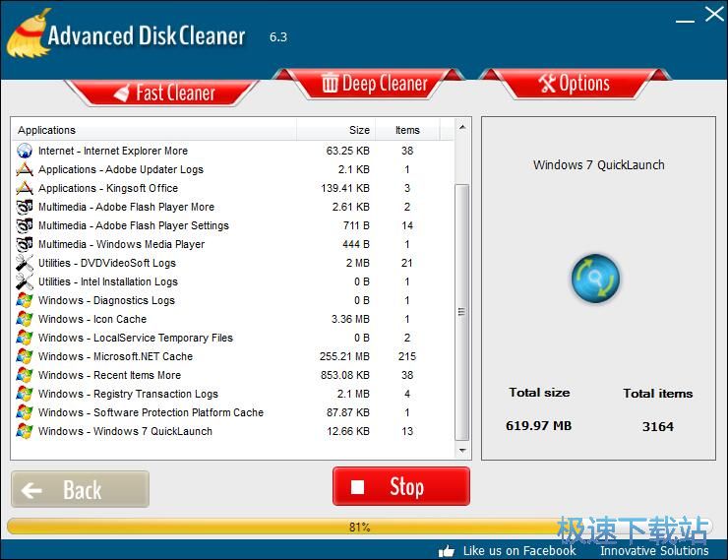Select Windows - Microsoft.NET Cache row
Image resolution: width=728 pixels, height=560 pixels.
232,356
